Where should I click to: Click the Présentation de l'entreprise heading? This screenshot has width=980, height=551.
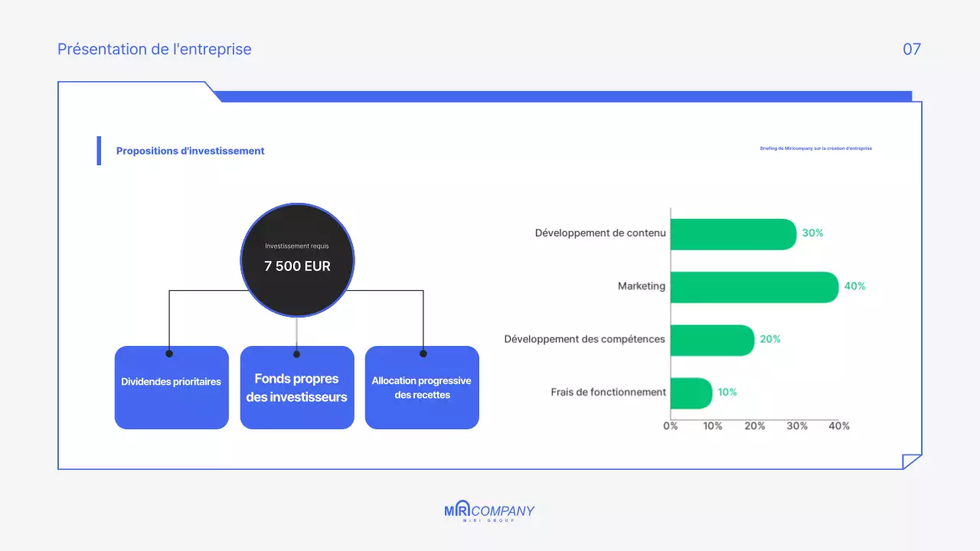(154, 49)
